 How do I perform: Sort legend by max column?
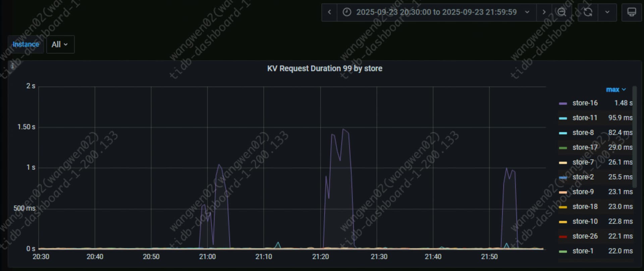(x=616, y=90)
